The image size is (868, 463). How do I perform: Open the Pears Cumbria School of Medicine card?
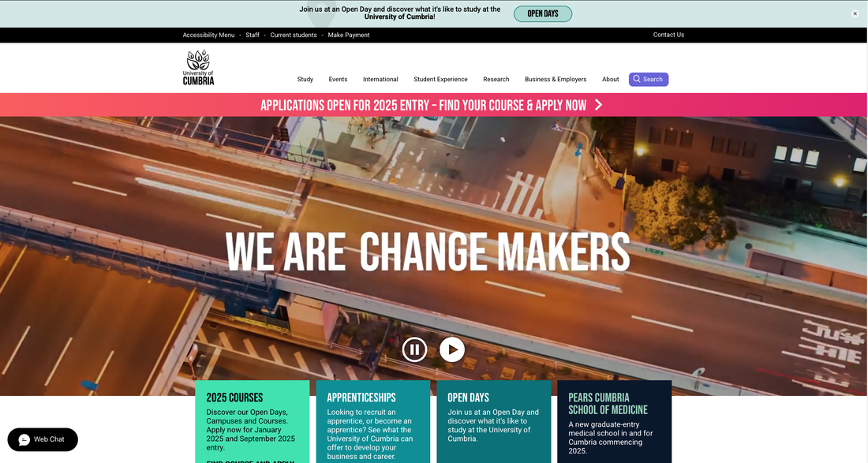tap(615, 421)
